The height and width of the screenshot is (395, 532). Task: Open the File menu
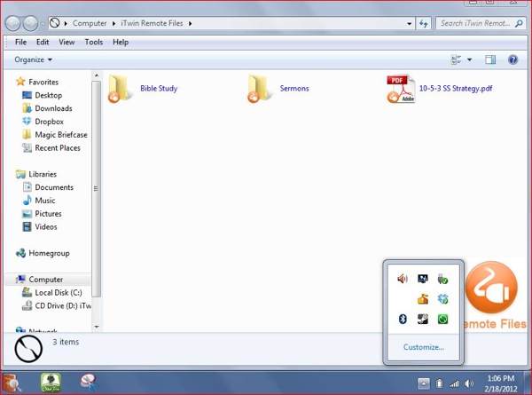pos(20,42)
